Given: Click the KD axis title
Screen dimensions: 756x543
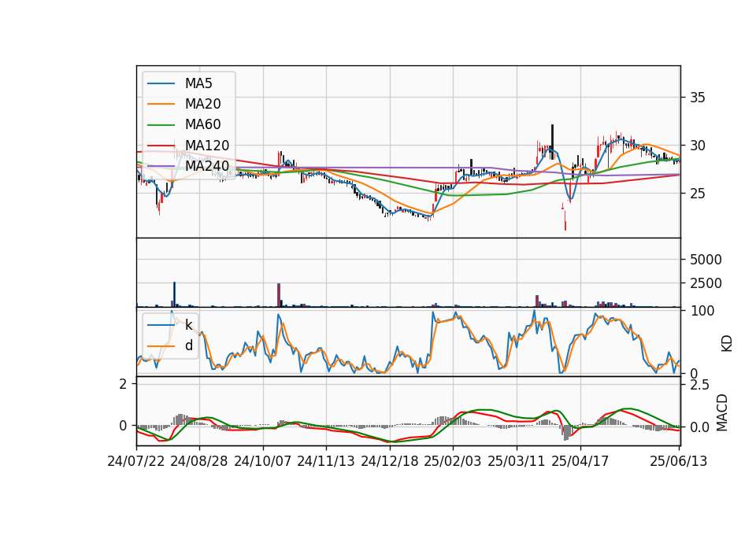Looking at the screenshot, I should tap(727, 343).
